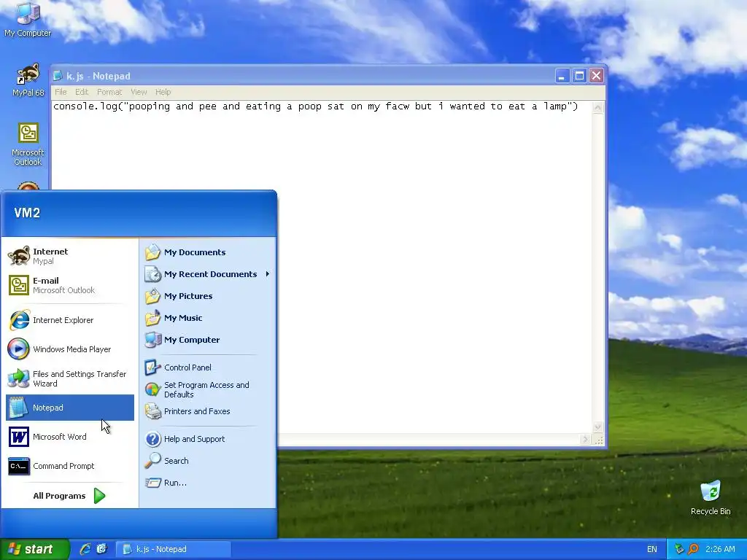Image resolution: width=747 pixels, height=560 pixels.
Task: Launch Windows Media Player
Action: pyautogui.click(x=70, y=349)
